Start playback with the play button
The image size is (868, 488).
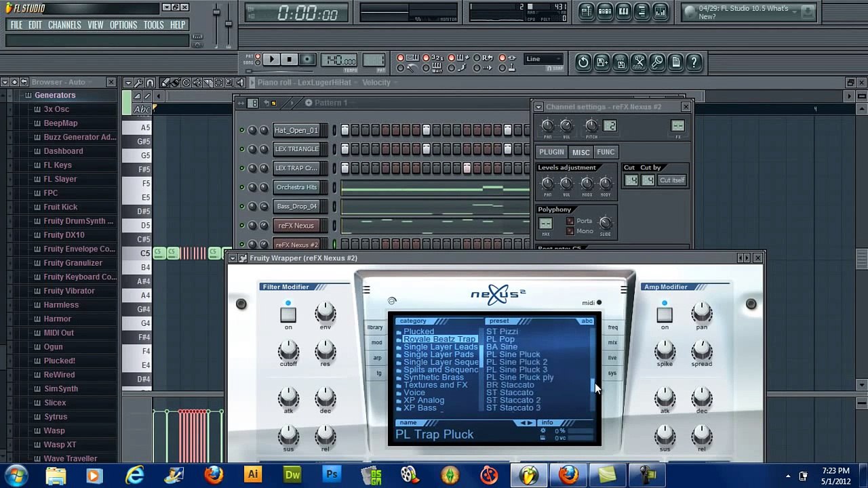(x=271, y=60)
